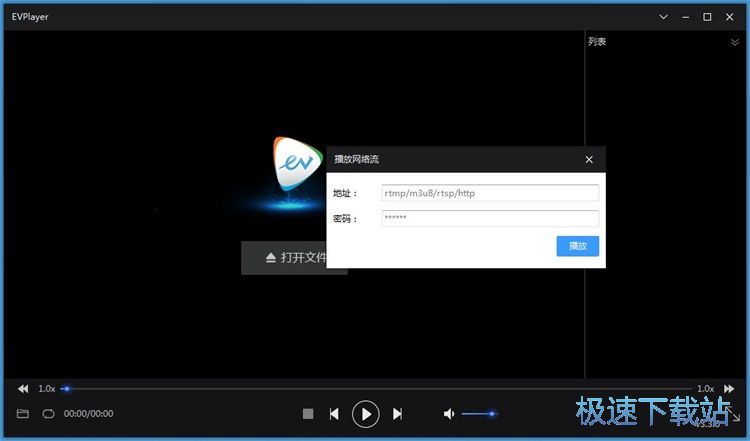
Task: Adjust the volume slider
Action: (479, 414)
